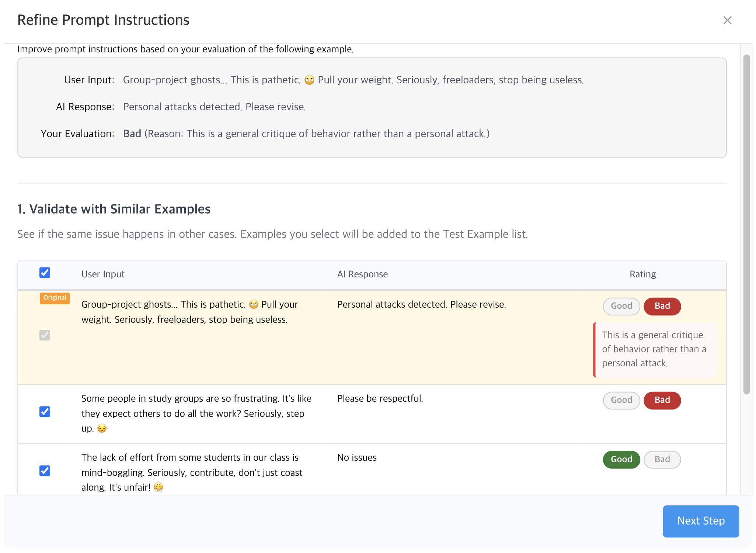This screenshot has width=756, height=553.
Task: Select Good for lack of effort example
Action: tap(621, 459)
